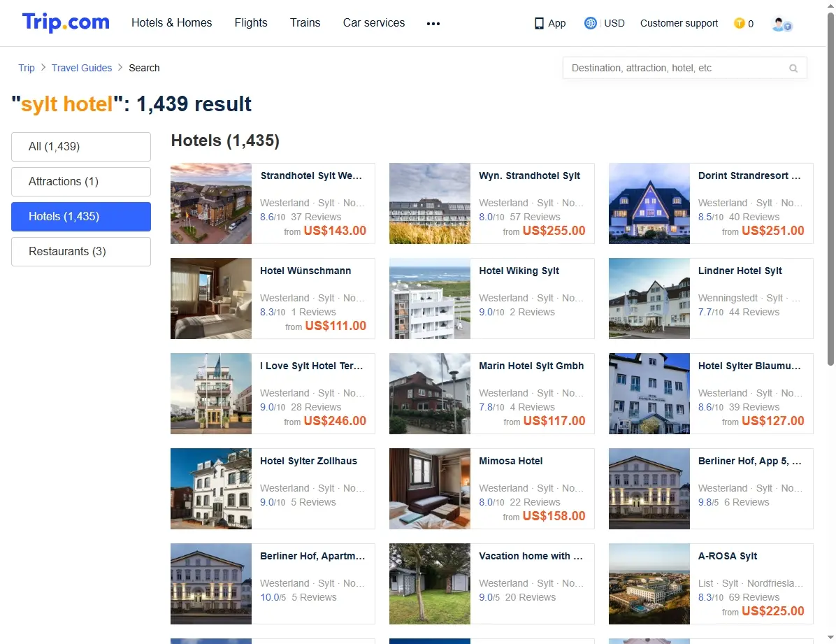This screenshot has width=836, height=644.
Task: Open Marin Hotel Sylt Gmbh photo
Action: point(430,394)
